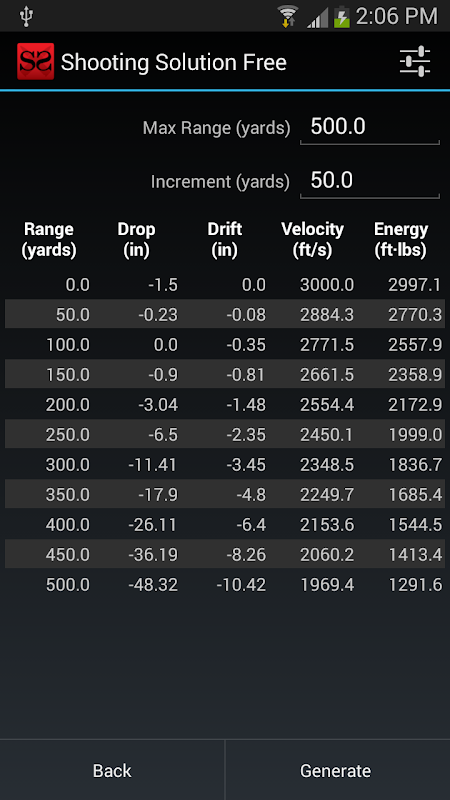450x800 pixels.
Task: Tap the -48.32 drop value
Action: click(153, 585)
